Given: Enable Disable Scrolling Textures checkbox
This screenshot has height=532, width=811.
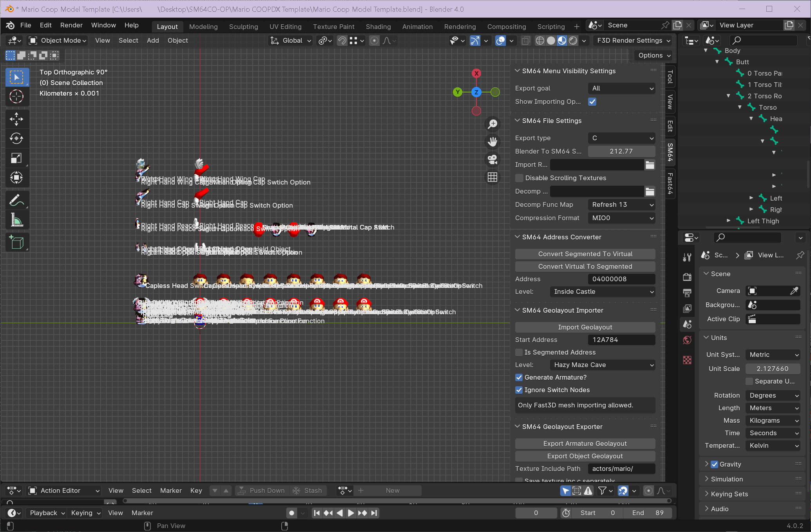Looking at the screenshot, I should (519, 178).
